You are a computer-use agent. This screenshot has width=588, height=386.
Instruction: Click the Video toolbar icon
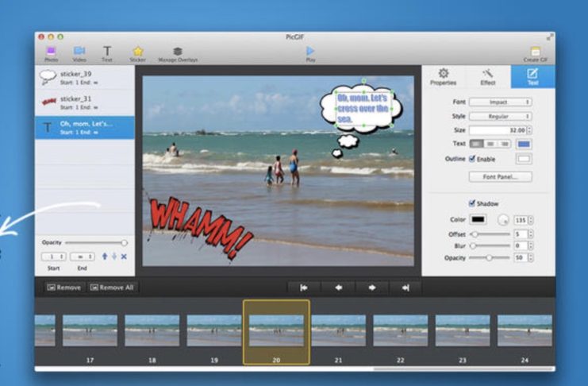(x=79, y=51)
